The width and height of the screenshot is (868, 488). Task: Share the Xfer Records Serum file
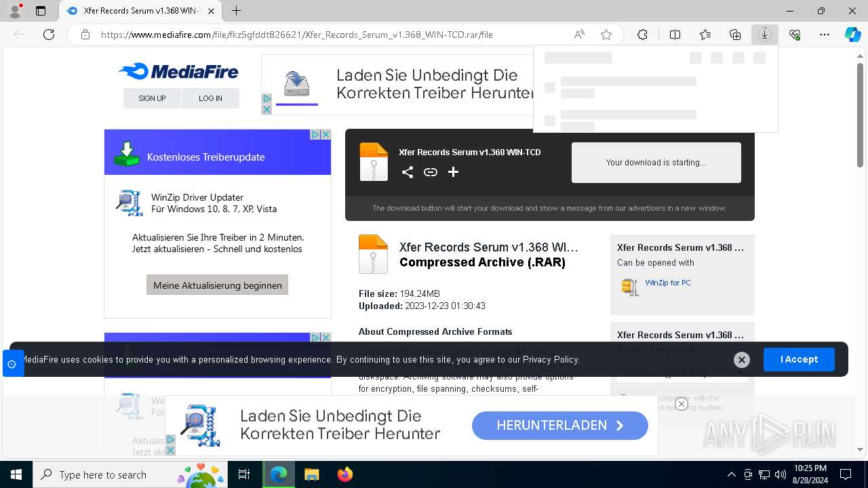click(408, 172)
